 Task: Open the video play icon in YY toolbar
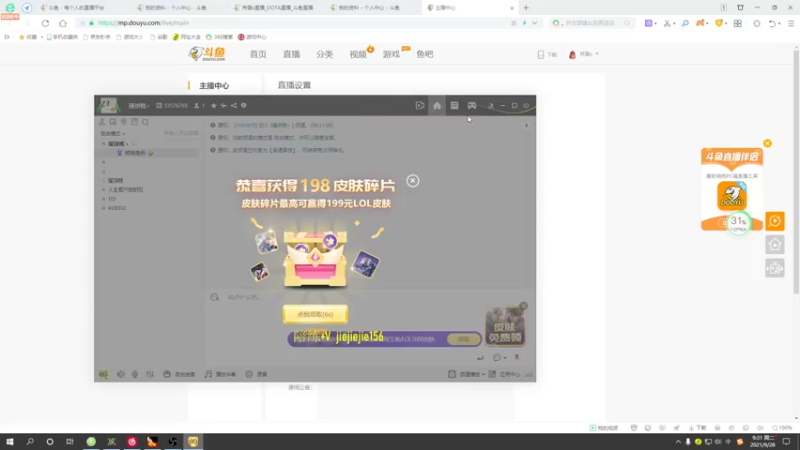pos(420,106)
